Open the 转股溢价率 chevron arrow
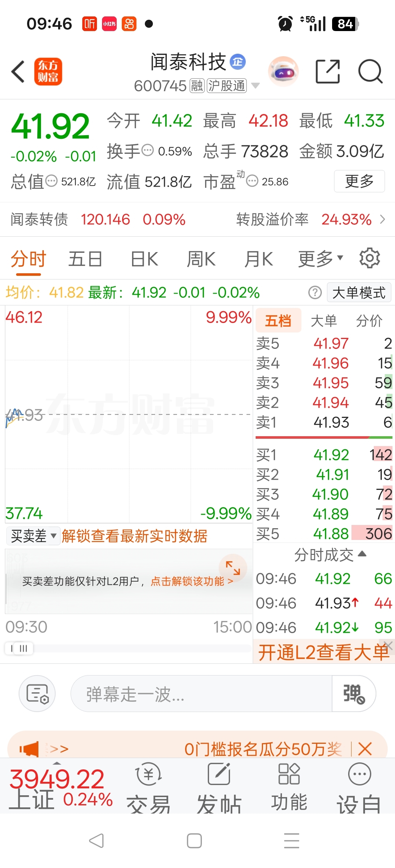Viewport: 395px width, 868px height. click(383, 219)
